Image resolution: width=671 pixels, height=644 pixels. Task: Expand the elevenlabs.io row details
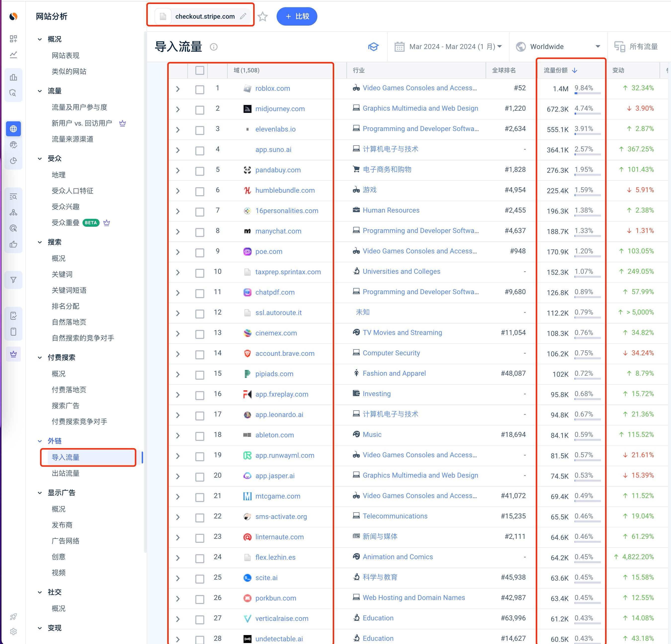tap(178, 130)
